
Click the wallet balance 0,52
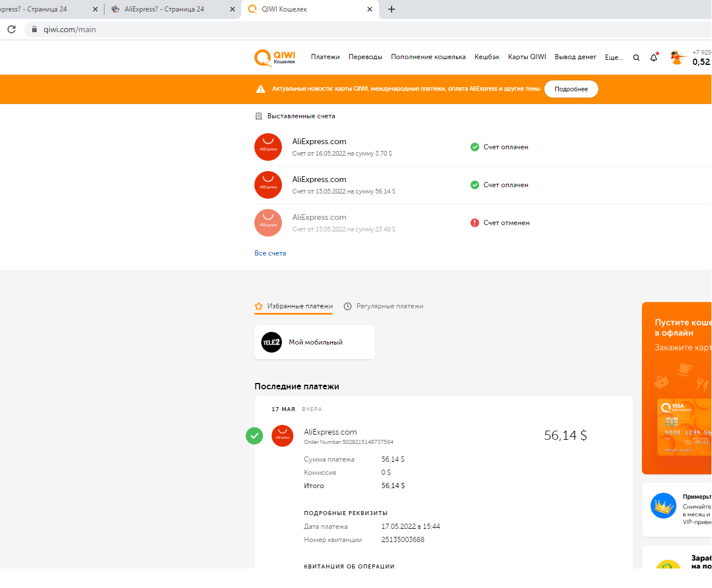click(x=701, y=62)
